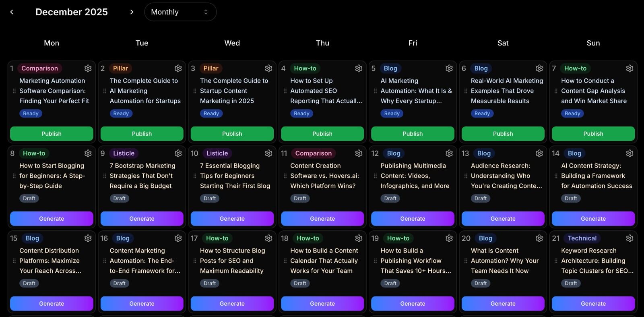The width and height of the screenshot is (644, 317).
Task: Advance to next month with right chevron
Action: (x=132, y=12)
